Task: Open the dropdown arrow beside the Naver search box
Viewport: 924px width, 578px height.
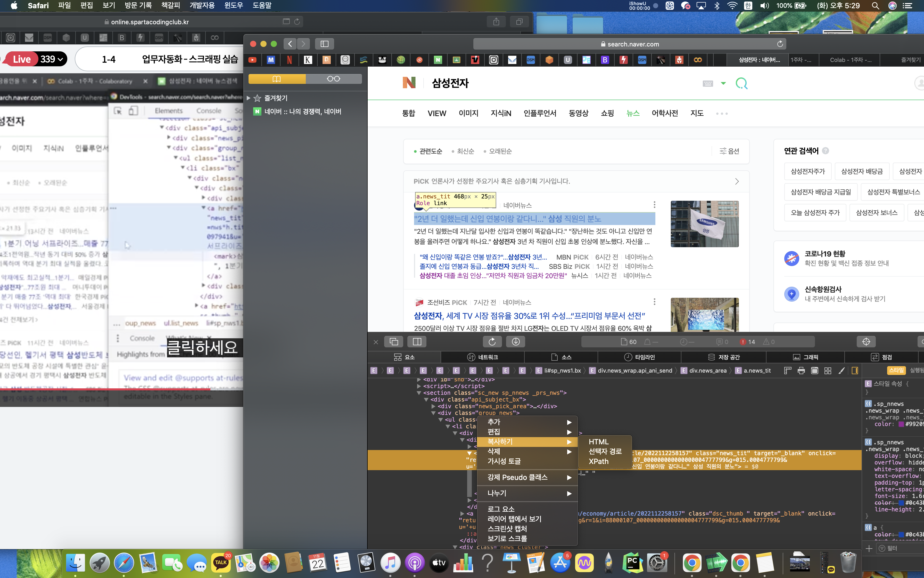Action: click(x=723, y=83)
